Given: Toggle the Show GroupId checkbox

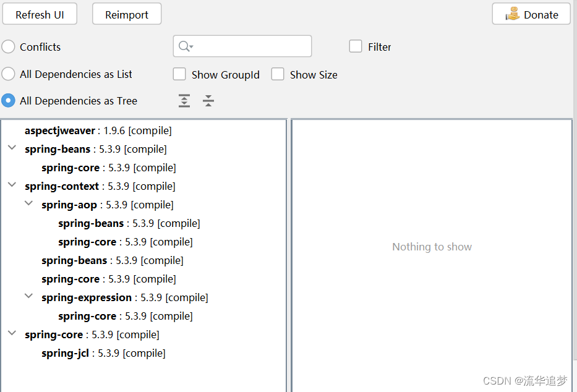Looking at the screenshot, I should (x=179, y=74).
